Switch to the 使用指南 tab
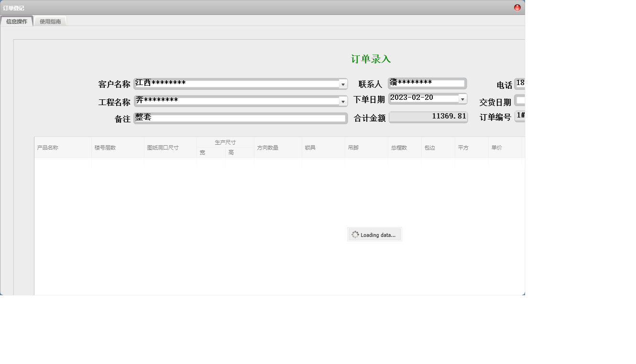Image resolution: width=636 pixels, height=364 pixels. pyautogui.click(x=50, y=21)
